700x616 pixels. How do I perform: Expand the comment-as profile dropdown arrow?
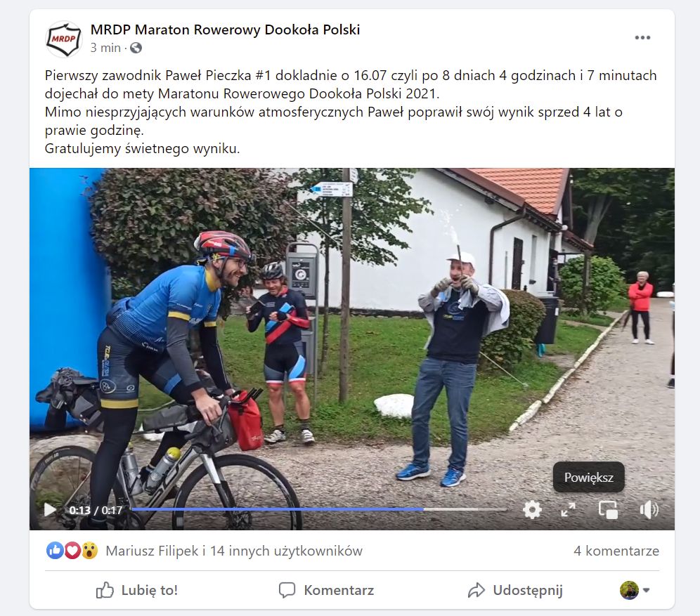click(646, 591)
